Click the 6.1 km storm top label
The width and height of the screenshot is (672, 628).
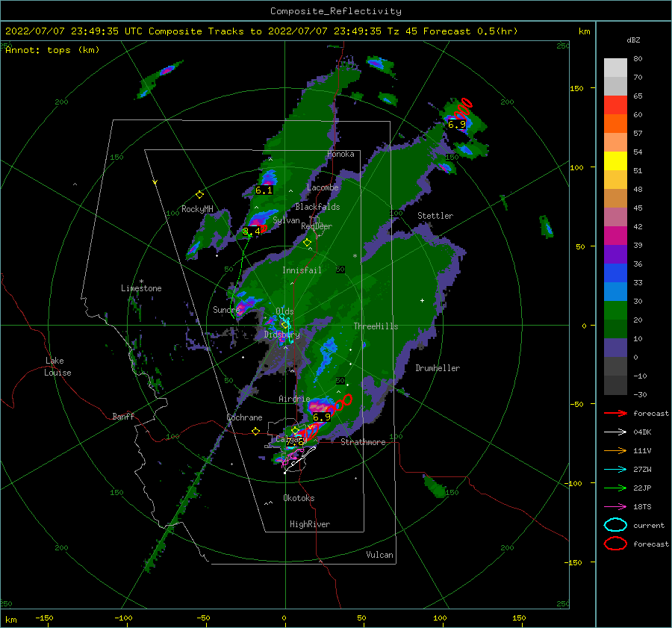coord(264,190)
